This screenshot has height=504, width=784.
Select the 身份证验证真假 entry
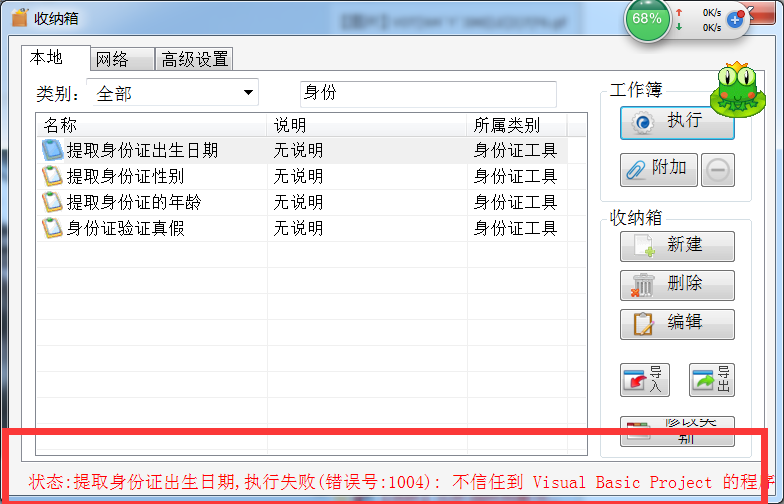coord(125,229)
